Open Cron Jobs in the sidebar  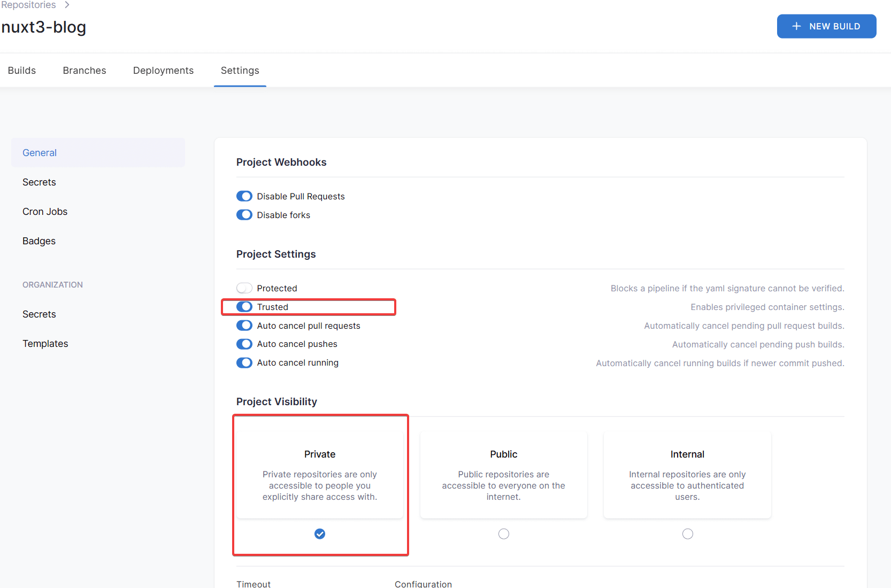pyautogui.click(x=45, y=212)
